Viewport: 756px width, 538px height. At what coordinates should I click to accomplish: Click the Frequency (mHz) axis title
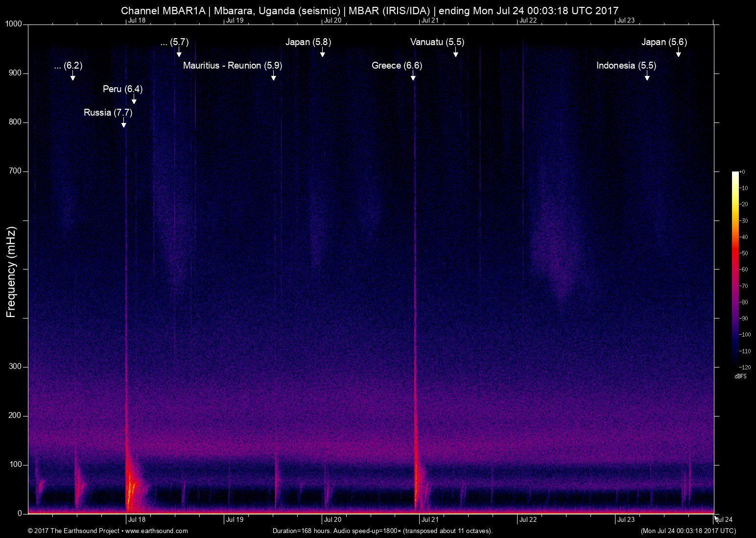[11, 272]
